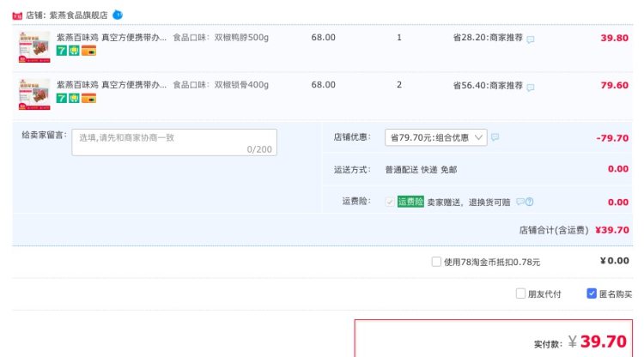
Task: Select the 79.60 price of 双椒锁骨400g
Action: [615, 85]
